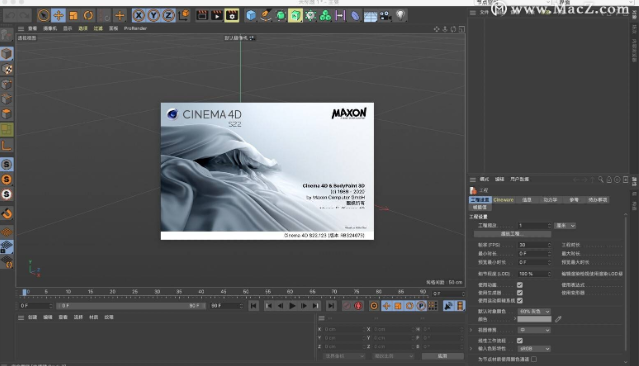Step to previous frame

(x=280, y=306)
